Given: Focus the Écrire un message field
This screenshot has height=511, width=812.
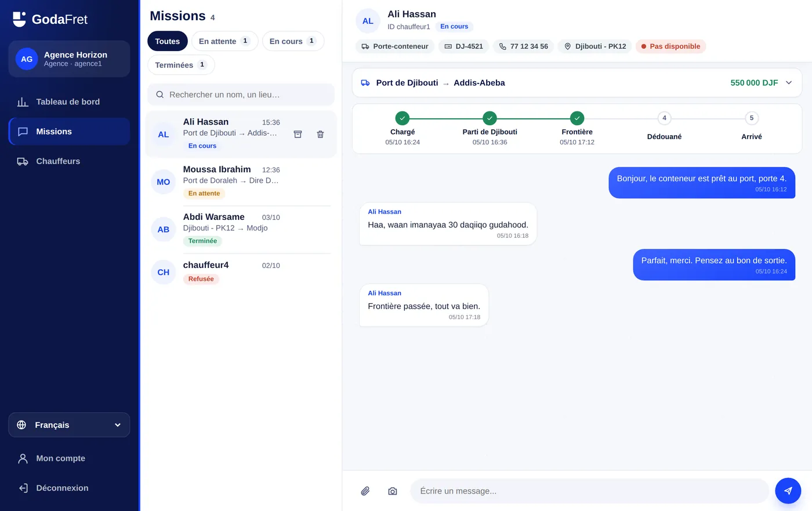Looking at the screenshot, I should point(589,491).
